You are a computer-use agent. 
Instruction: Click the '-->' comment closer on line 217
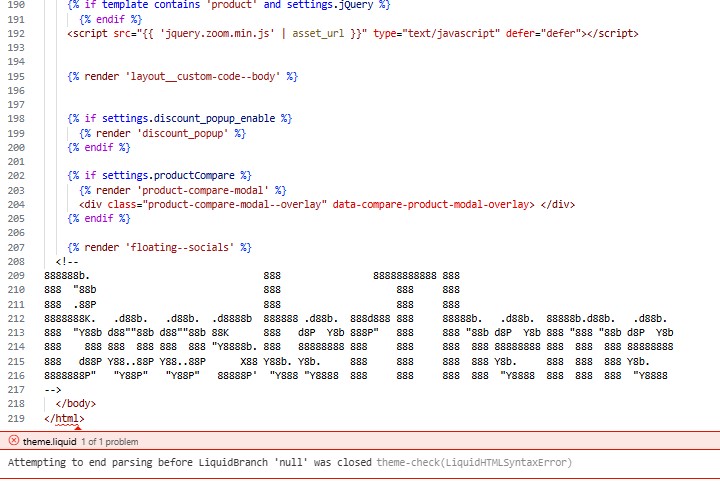(53, 389)
